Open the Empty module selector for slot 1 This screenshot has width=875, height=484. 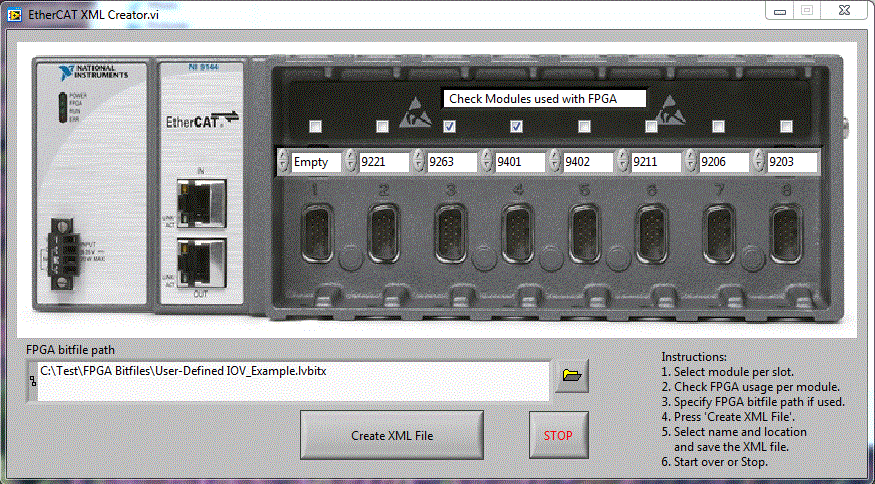pos(316,162)
